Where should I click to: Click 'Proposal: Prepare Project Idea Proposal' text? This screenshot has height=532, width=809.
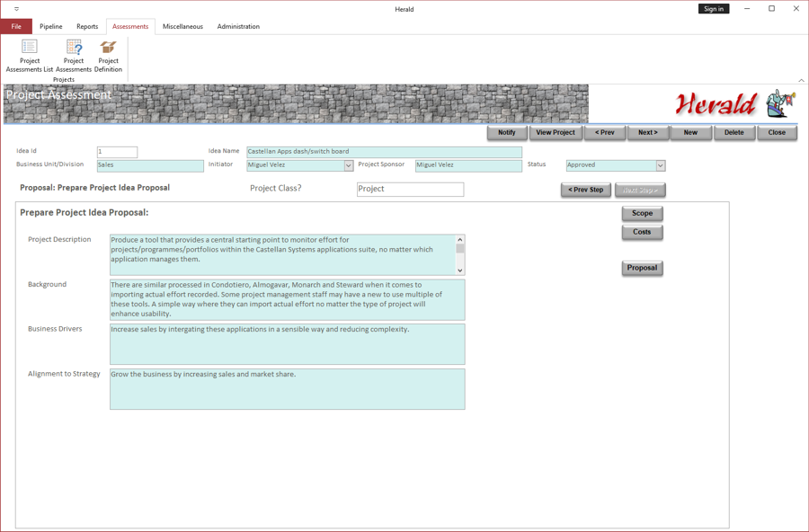click(x=94, y=188)
